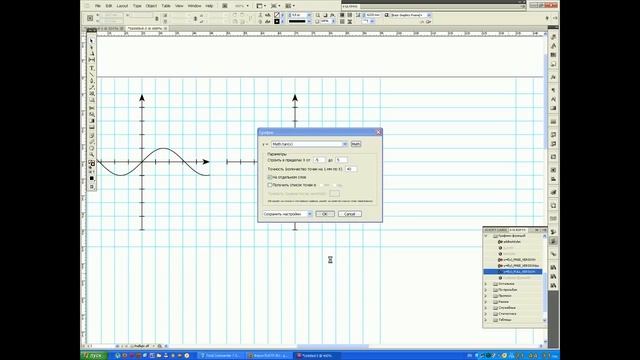Open the topmost dock panel icon

click(x=553, y=37)
